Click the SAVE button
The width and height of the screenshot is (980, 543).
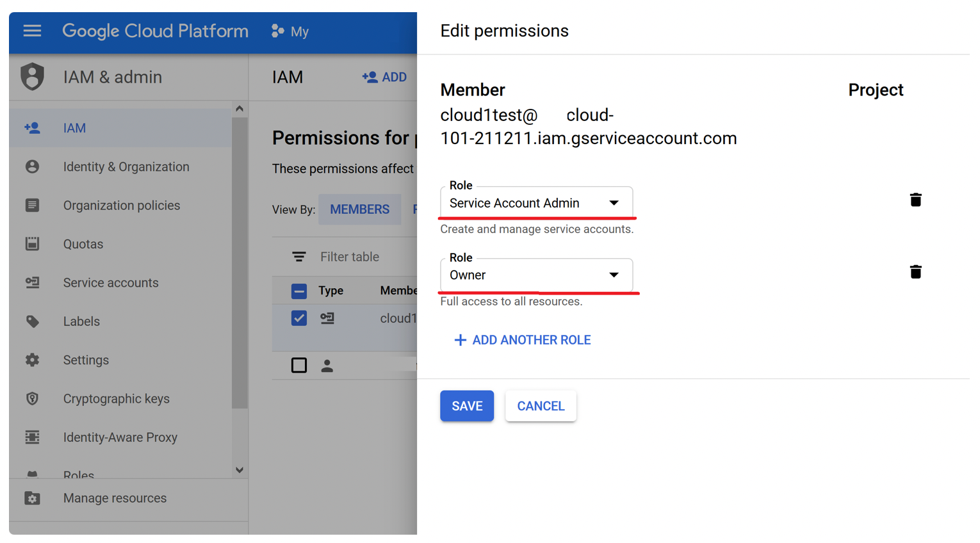(467, 406)
